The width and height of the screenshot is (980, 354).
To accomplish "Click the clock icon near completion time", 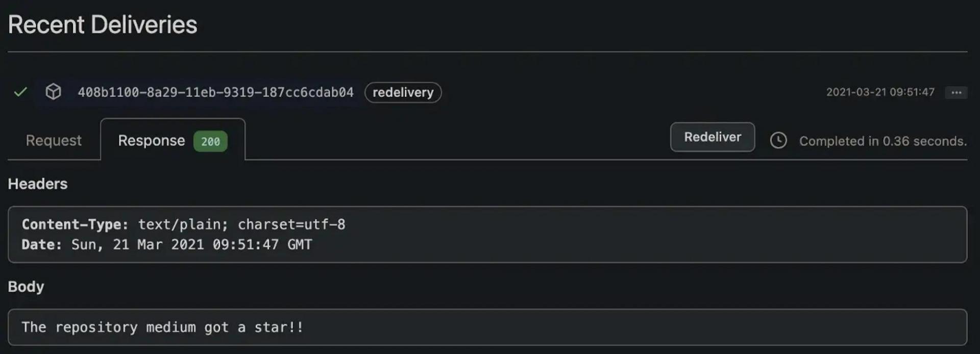I will tap(778, 141).
